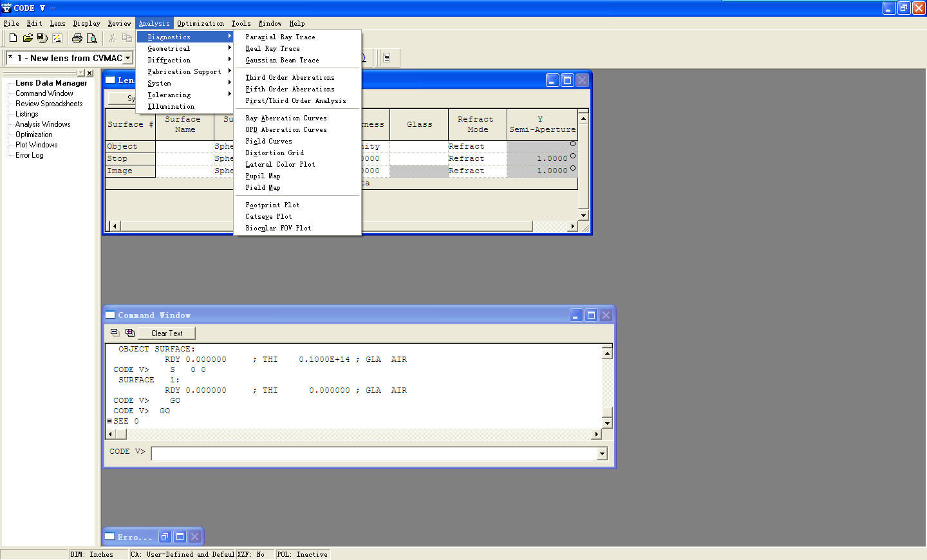Open the Illumination menu entry
Screen dimensions: 927x560
pos(185,106)
